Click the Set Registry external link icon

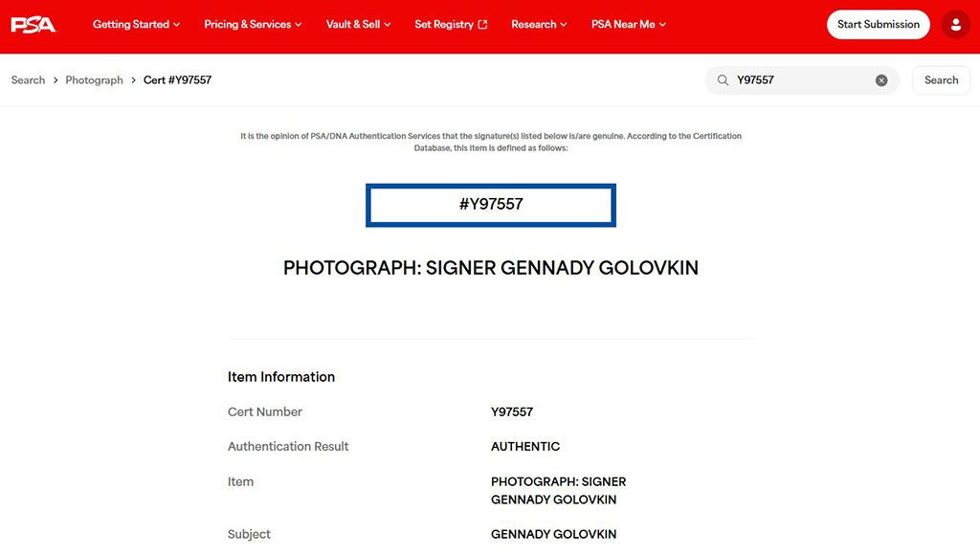pyautogui.click(x=482, y=25)
